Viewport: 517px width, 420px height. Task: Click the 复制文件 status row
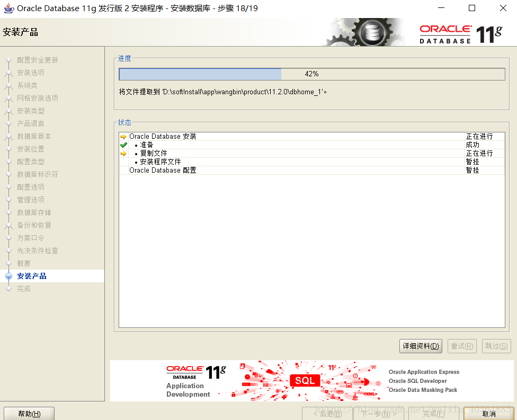pyautogui.click(x=311, y=153)
